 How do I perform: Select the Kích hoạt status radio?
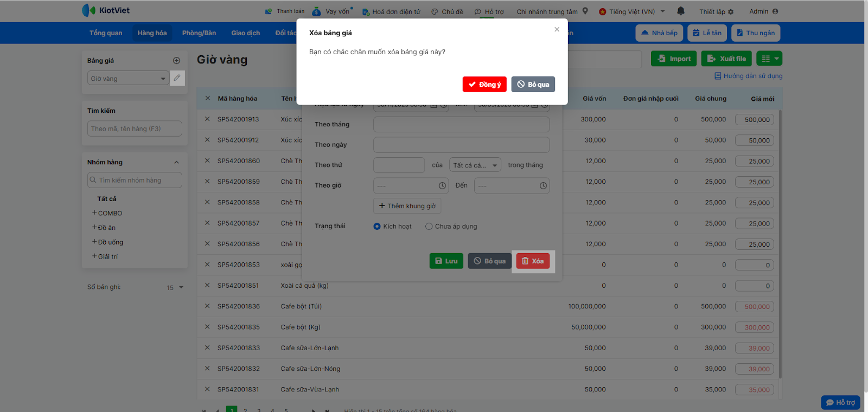tap(377, 227)
